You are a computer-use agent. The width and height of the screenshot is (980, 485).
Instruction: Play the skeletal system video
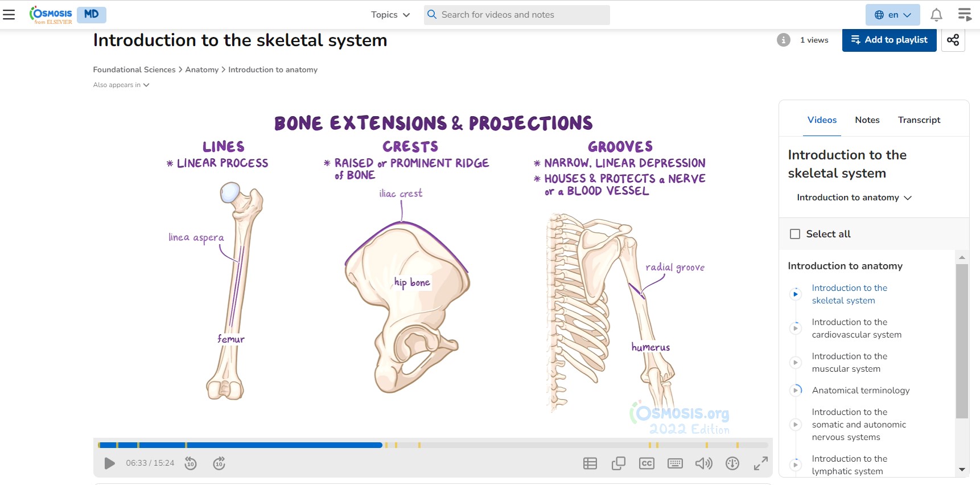coord(109,463)
